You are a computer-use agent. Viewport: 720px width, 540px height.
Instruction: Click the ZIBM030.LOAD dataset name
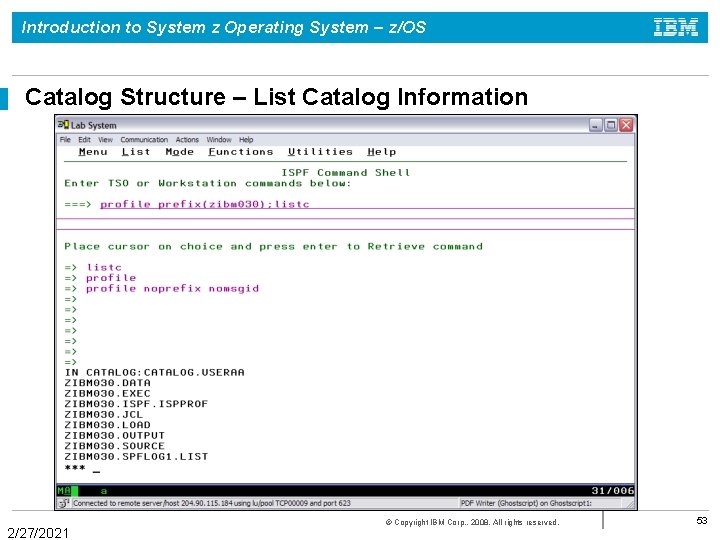click(x=107, y=425)
